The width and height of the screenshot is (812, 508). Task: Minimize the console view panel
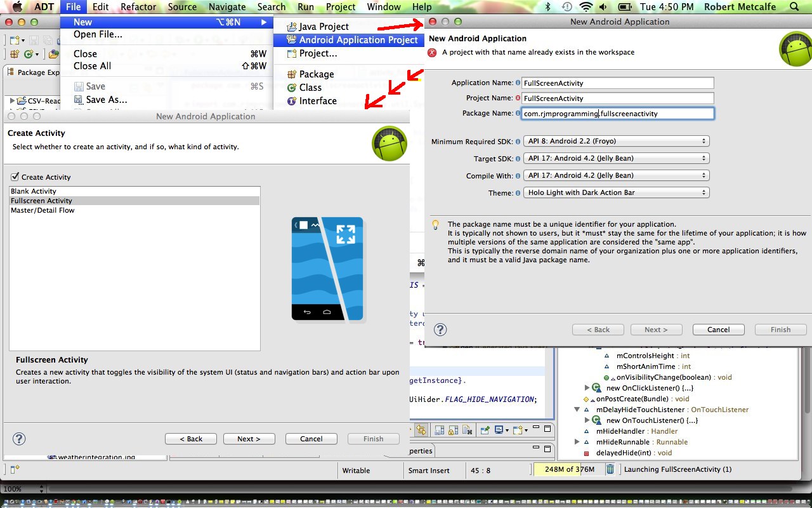click(536, 427)
